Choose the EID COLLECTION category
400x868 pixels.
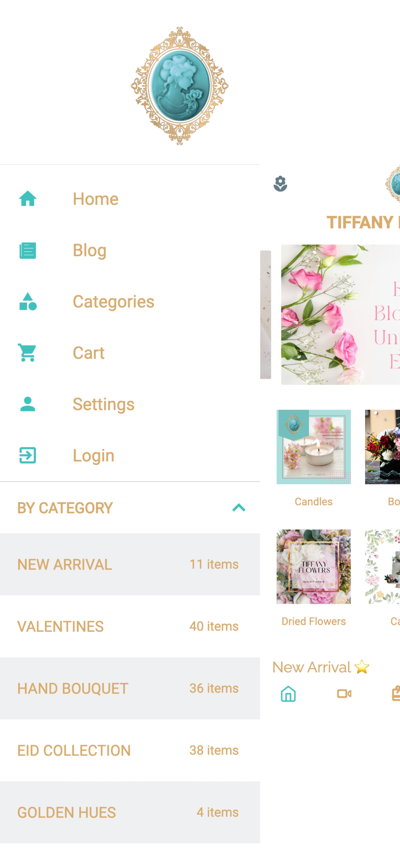tap(130, 750)
